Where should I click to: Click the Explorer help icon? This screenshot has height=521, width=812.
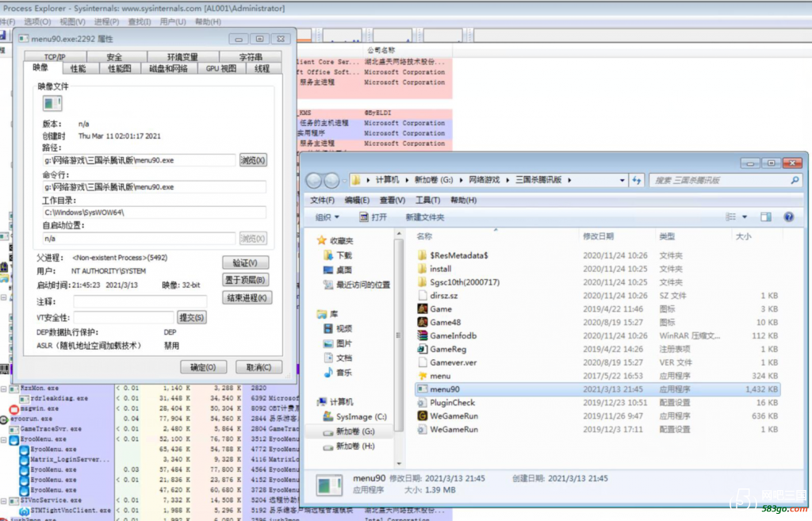[789, 217]
